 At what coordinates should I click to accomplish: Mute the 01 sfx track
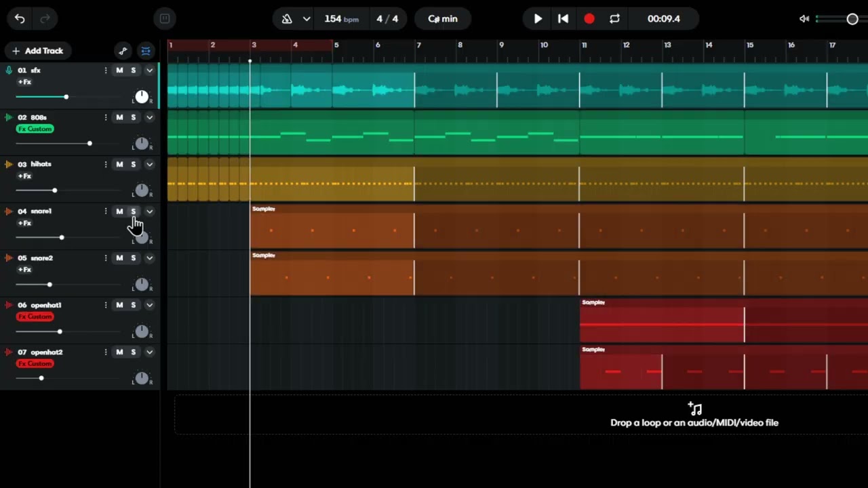point(119,70)
